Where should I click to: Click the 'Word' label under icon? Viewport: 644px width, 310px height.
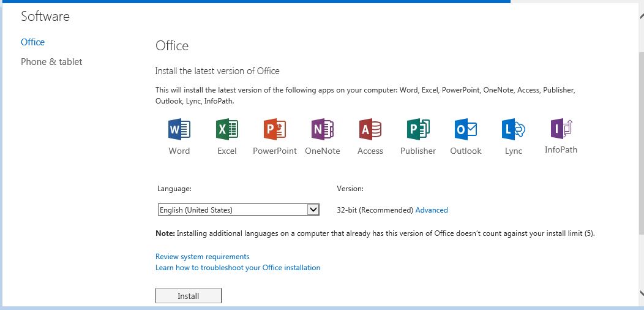click(179, 151)
